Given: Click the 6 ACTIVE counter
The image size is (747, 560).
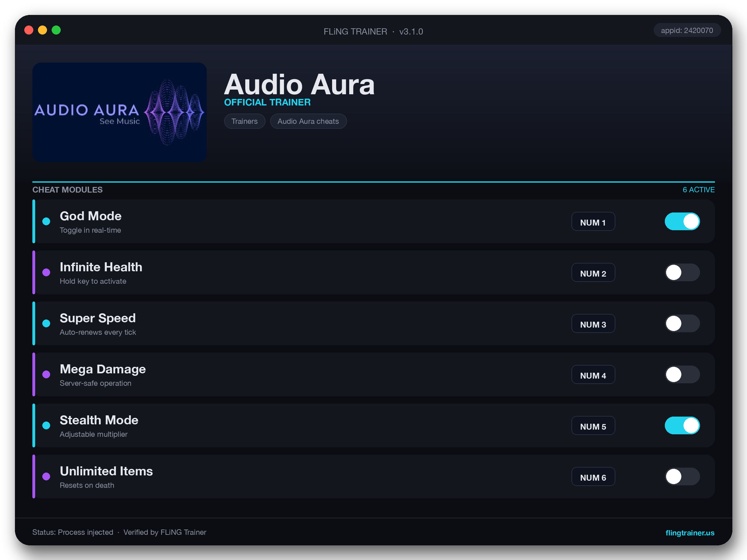Looking at the screenshot, I should 698,190.
